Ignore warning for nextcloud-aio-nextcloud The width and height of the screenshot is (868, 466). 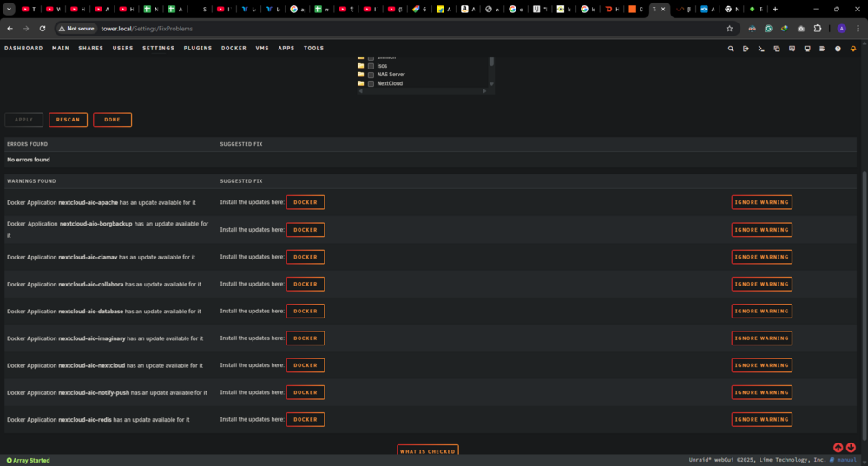762,365
